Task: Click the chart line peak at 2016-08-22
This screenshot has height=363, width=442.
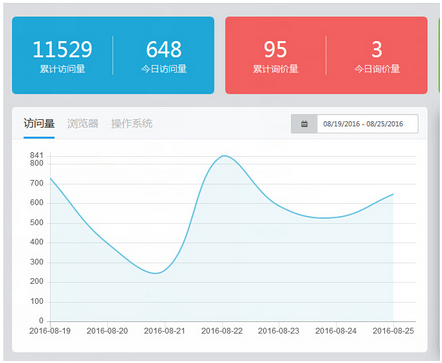Action: tap(223, 156)
